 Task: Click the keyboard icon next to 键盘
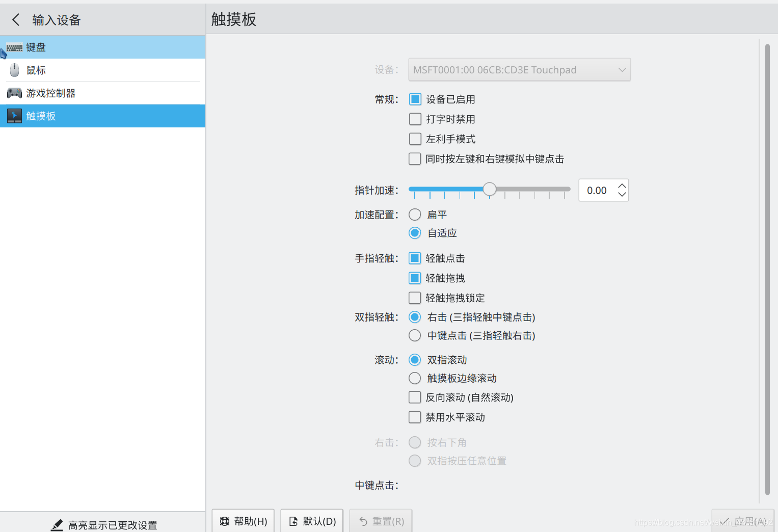14,47
